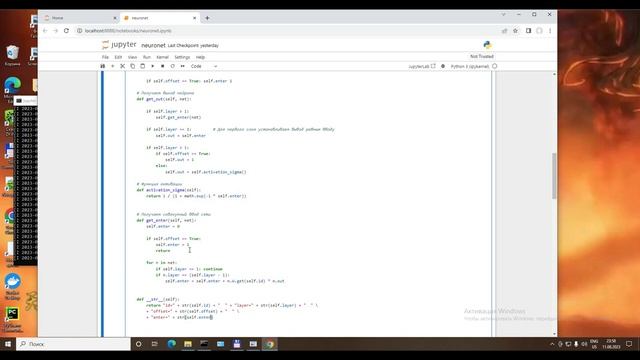Close the Home browser tab
The image size is (640, 360).
(115, 18)
